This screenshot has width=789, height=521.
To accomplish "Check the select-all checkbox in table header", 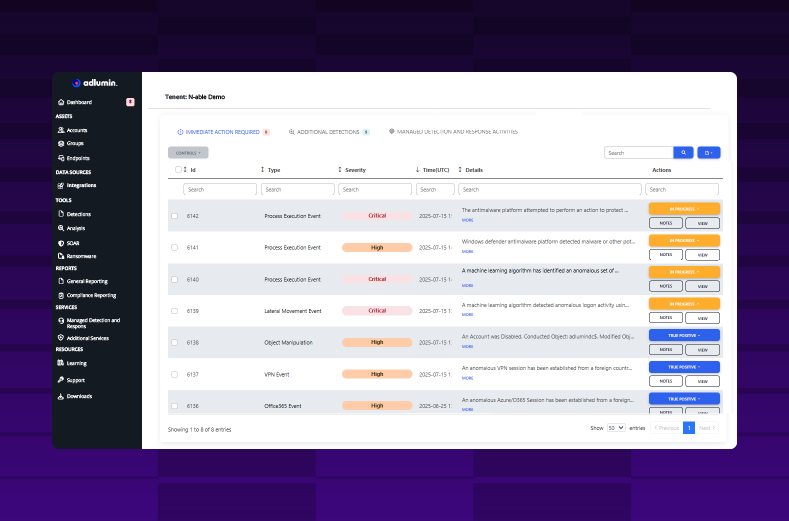I will tap(178, 170).
